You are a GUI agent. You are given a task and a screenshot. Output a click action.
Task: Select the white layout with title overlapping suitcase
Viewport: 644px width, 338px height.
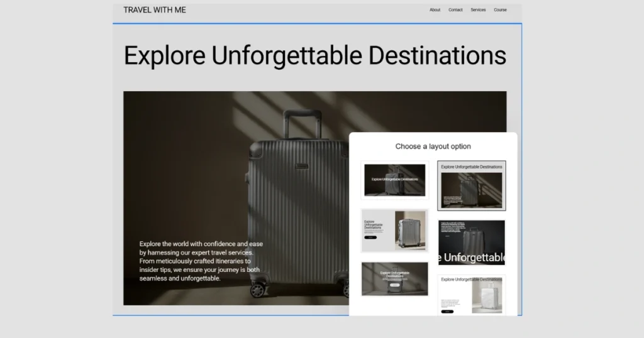click(x=472, y=294)
